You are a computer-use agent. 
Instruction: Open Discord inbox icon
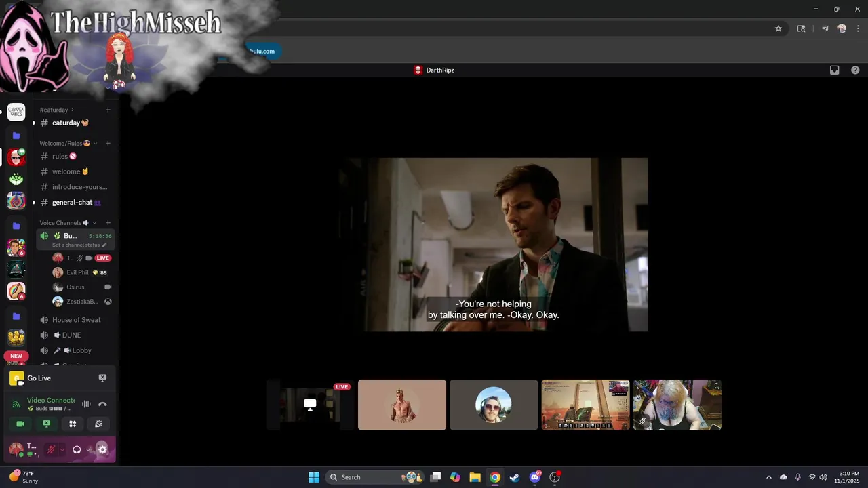(x=835, y=70)
